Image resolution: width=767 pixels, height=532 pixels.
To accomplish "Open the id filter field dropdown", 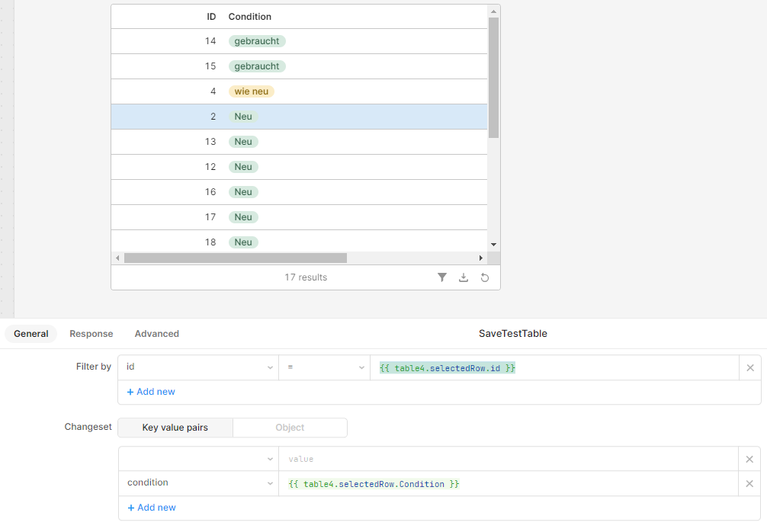I will pos(198,367).
